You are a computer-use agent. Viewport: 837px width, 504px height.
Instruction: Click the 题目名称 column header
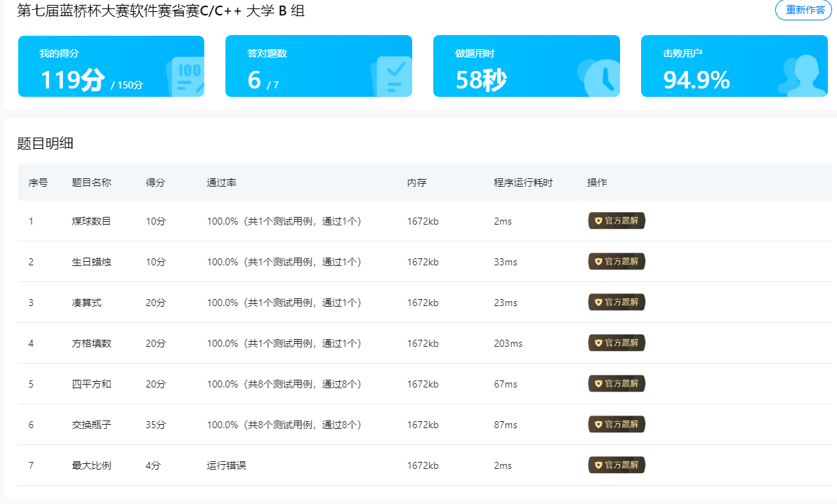click(x=91, y=183)
